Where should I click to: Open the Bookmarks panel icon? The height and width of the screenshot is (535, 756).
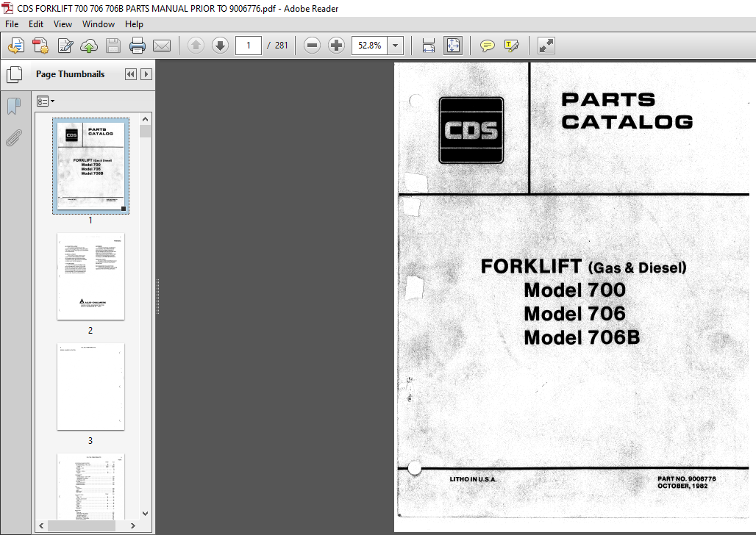point(14,106)
